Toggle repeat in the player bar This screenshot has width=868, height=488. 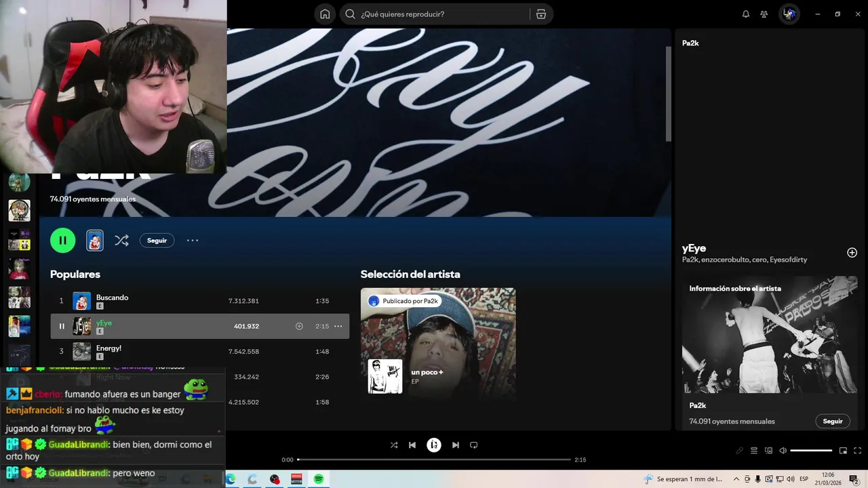coord(474,445)
